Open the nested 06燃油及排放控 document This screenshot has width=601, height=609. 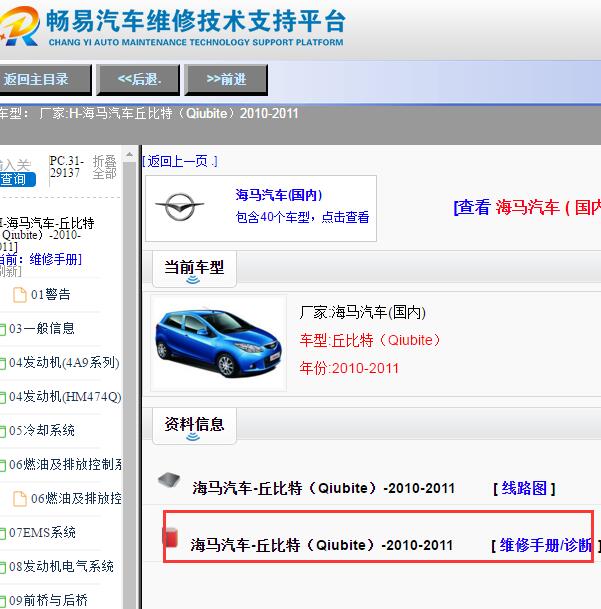(76, 498)
